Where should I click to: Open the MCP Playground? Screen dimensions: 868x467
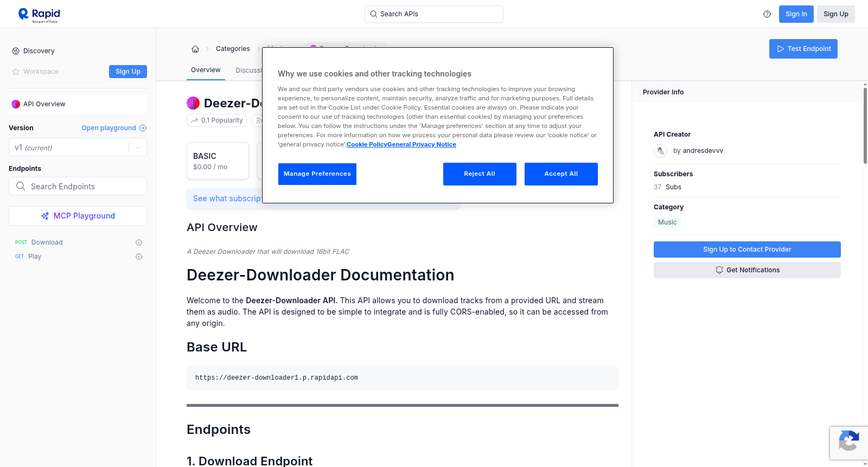(x=78, y=216)
